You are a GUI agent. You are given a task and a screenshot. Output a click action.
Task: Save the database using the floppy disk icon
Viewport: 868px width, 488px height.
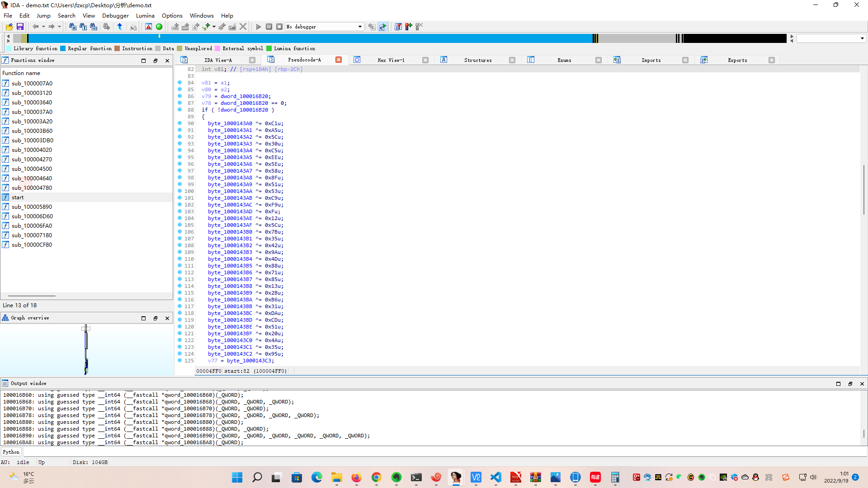tap(20, 27)
